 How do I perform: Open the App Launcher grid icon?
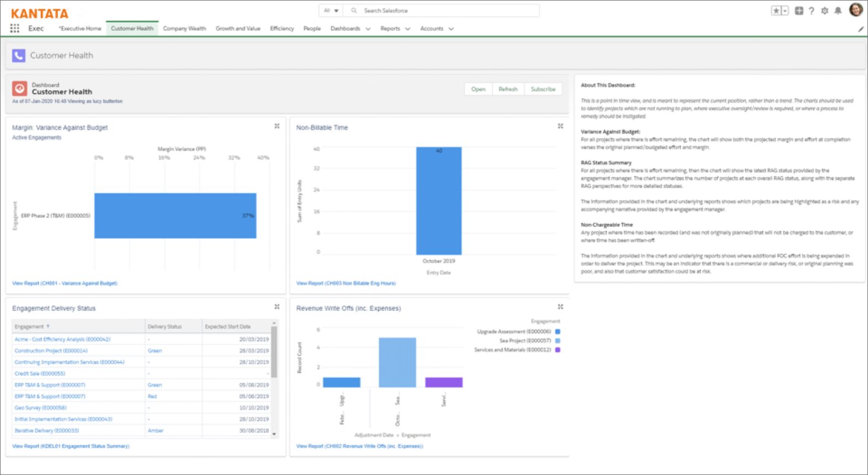pos(14,28)
